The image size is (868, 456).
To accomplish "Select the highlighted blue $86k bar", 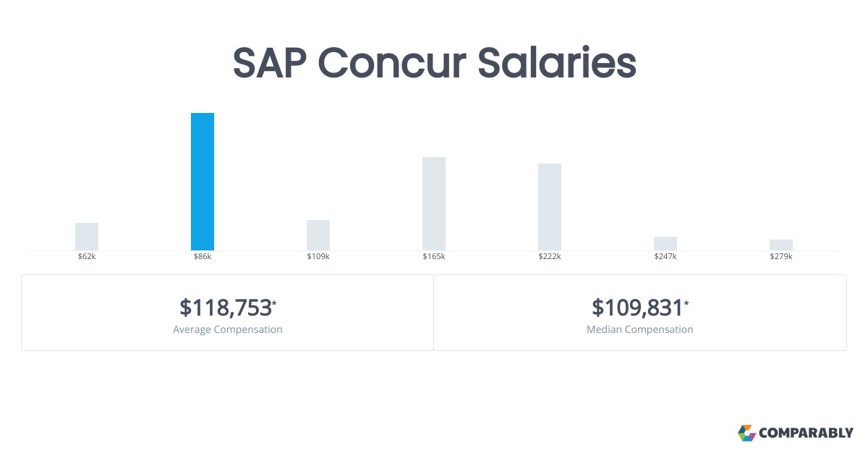I will pyautogui.click(x=203, y=182).
